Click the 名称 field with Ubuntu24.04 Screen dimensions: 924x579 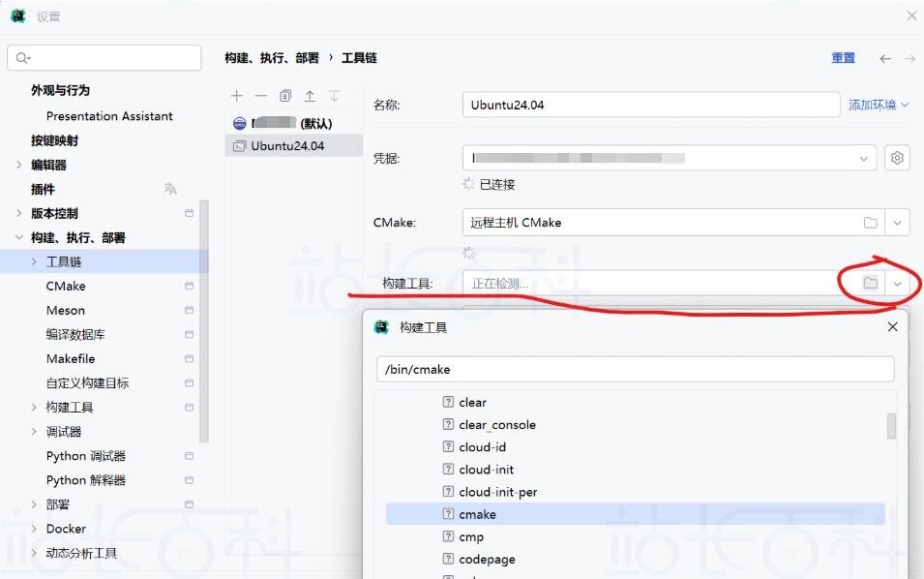(651, 105)
